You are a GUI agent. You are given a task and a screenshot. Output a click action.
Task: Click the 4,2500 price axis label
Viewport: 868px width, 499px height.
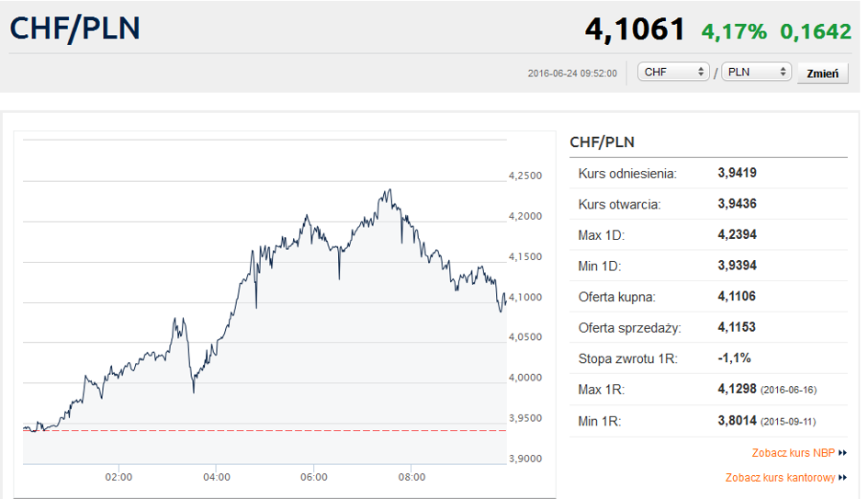tap(525, 176)
